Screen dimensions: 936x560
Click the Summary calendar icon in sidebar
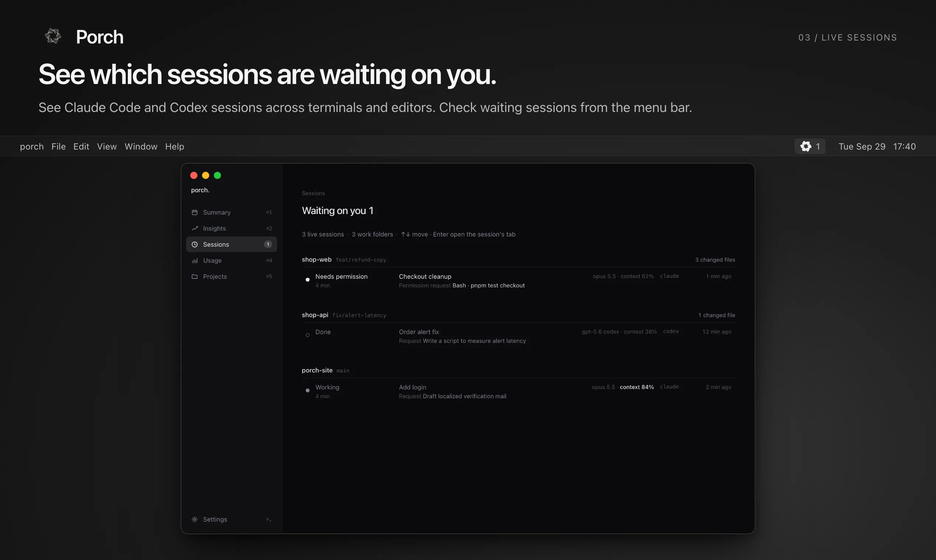(194, 213)
